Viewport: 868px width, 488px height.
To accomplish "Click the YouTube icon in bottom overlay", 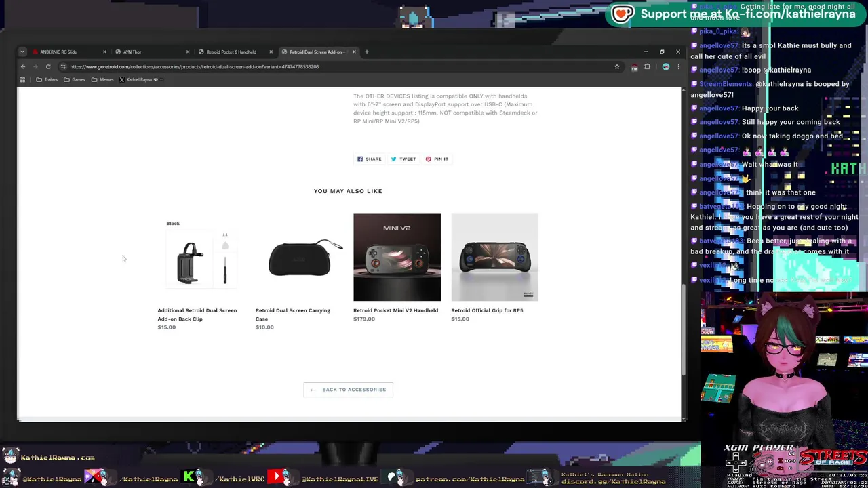I will coord(277,476).
